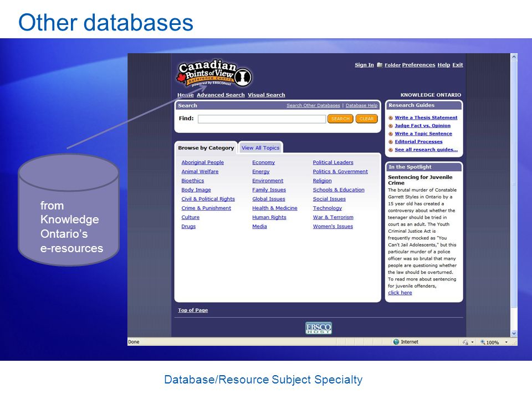Viewport: 532px width, 399px height.
Task: Click the bullet beside Write a Thesis Statement
Action: click(x=391, y=117)
